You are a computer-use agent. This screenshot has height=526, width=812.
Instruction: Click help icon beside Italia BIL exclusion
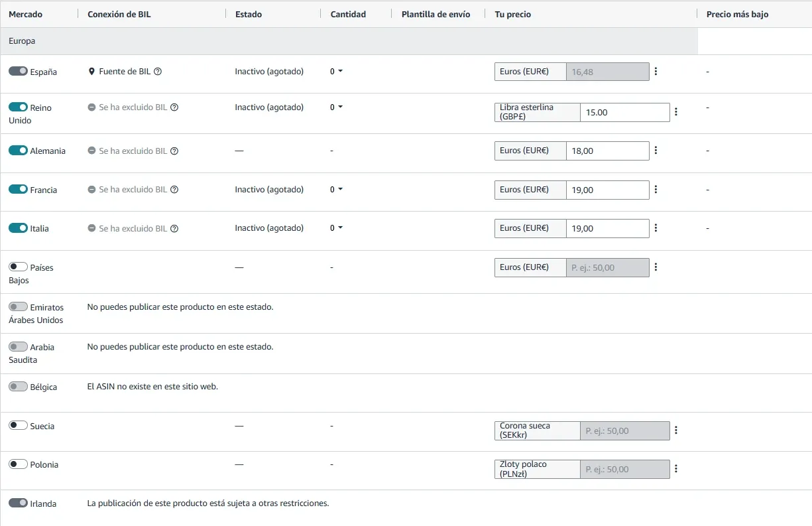[x=174, y=229]
